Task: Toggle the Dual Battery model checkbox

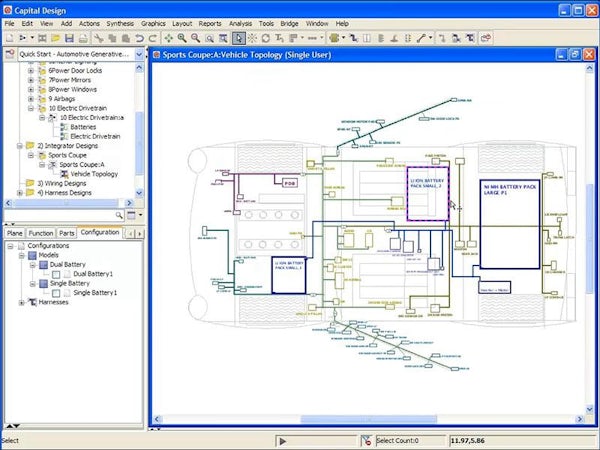Action: tap(43, 264)
